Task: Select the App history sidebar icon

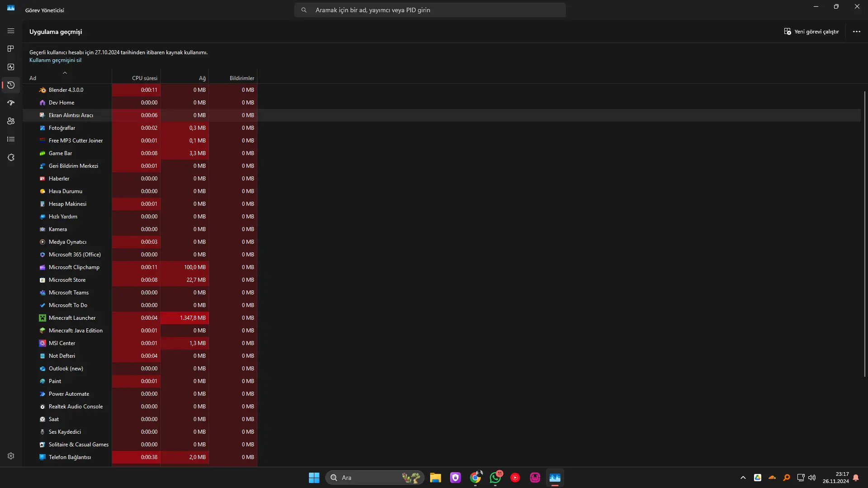Action: (x=11, y=85)
